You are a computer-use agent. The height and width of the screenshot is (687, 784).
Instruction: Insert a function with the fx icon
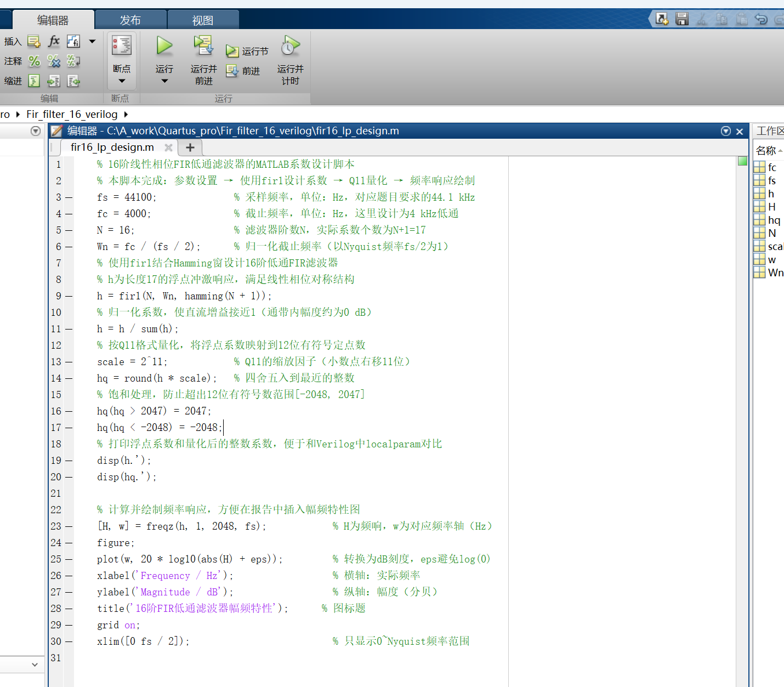(54, 41)
